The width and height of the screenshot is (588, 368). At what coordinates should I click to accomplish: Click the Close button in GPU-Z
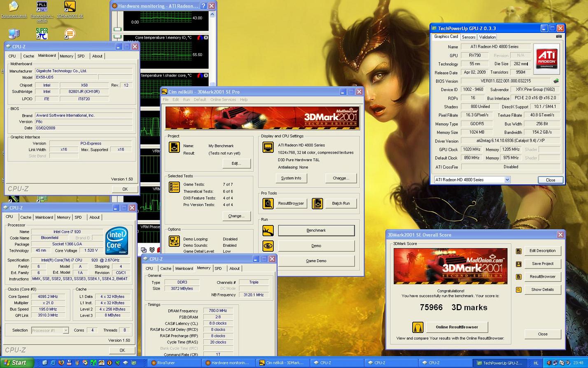pyautogui.click(x=551, y=180)
